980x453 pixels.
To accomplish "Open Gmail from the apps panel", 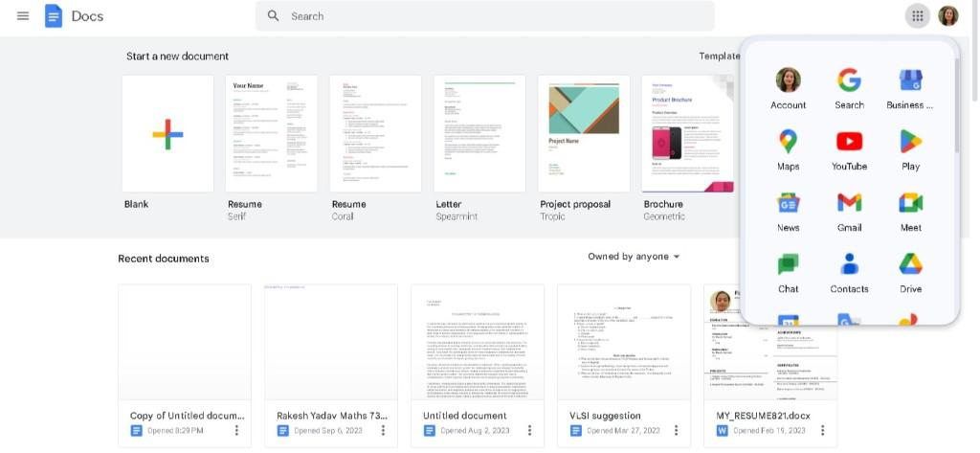I will tap(850, 212).
